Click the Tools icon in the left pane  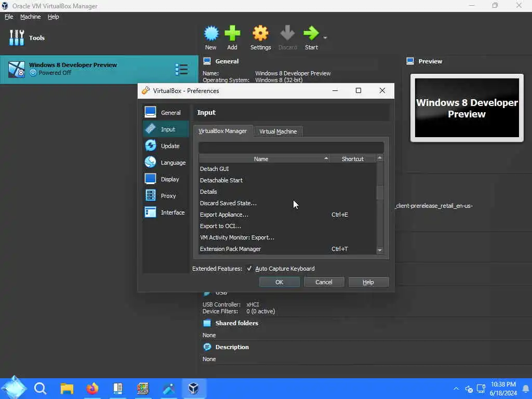coord(17,37)
